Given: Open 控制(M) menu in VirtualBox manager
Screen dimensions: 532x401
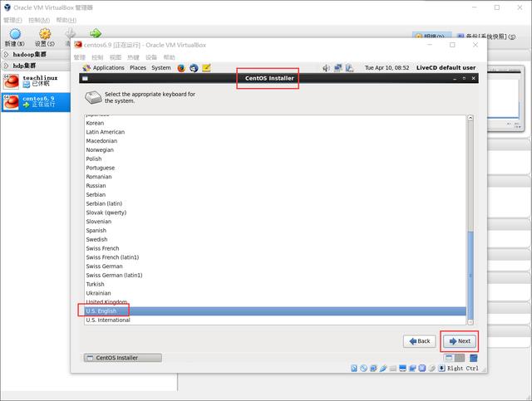Looking at the screenshot, I should click(x=39, y=20).
